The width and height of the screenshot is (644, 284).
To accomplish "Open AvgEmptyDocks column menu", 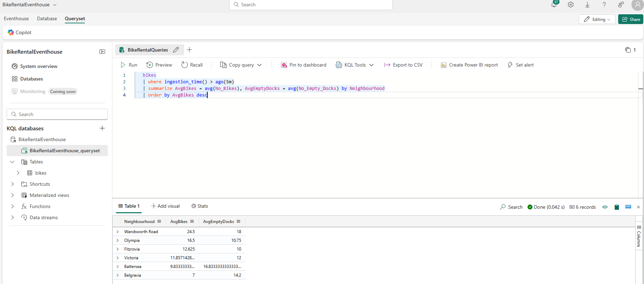I will [238, 222].
